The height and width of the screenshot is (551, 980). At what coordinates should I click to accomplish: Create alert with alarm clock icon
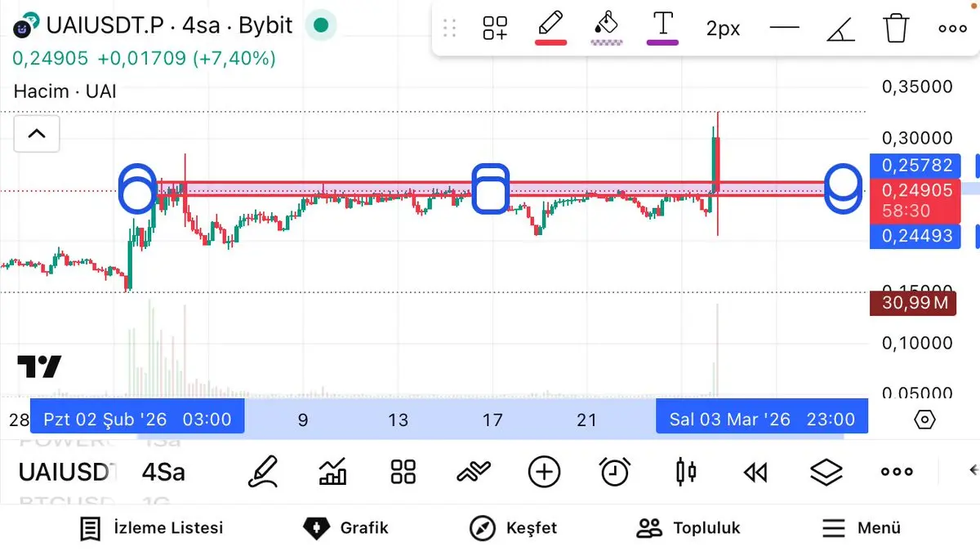tap(615, 471)
